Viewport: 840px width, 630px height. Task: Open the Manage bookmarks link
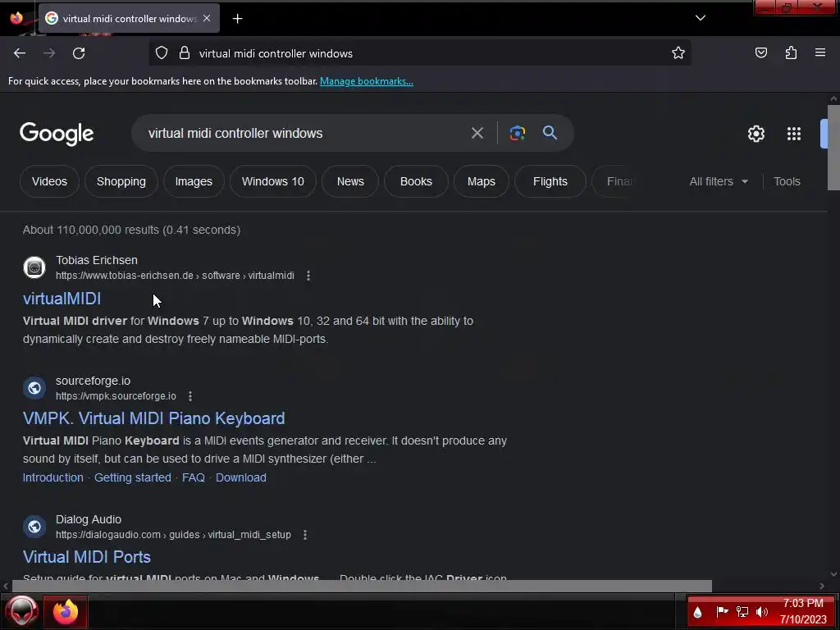tap(367, 81)
